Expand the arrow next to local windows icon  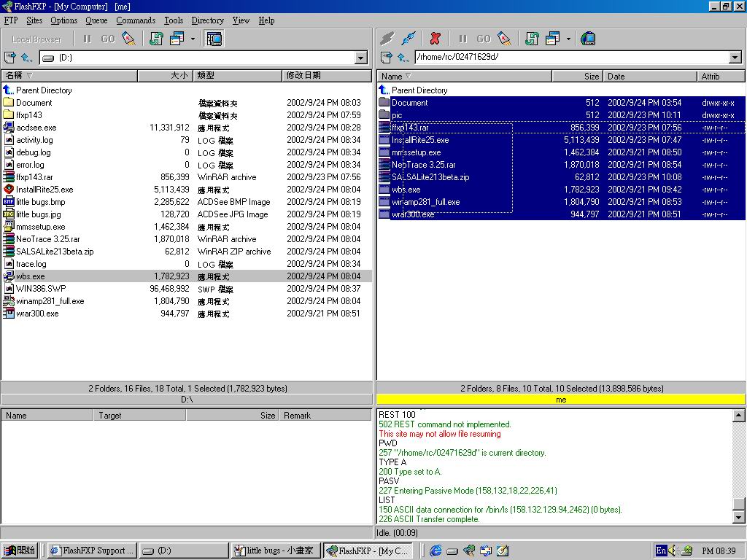(x=193, y=39)
